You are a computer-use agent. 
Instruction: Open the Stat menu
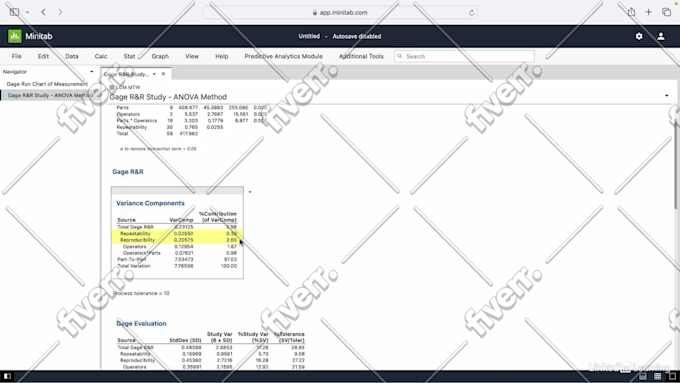click(129, 56)
